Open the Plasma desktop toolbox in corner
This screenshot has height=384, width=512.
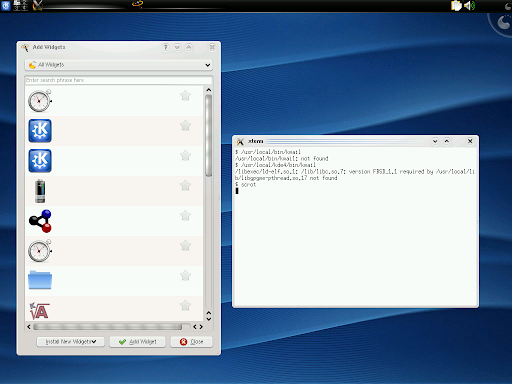tap(503, 23)
